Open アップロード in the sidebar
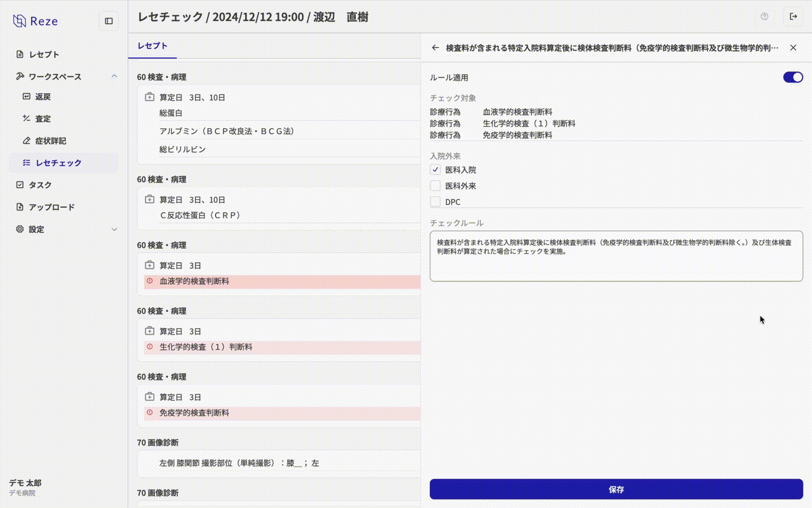Viewport: 812px width, 508px height. [52, 207]
